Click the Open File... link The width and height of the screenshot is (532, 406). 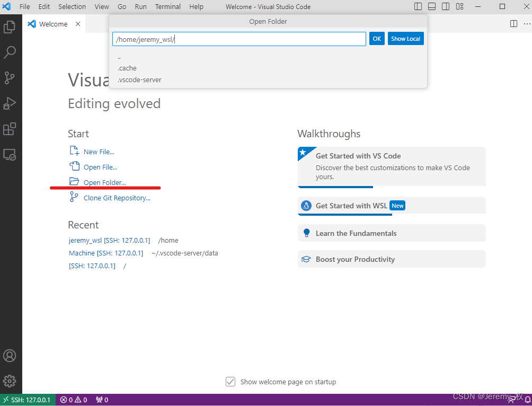[x=100, y=167]
